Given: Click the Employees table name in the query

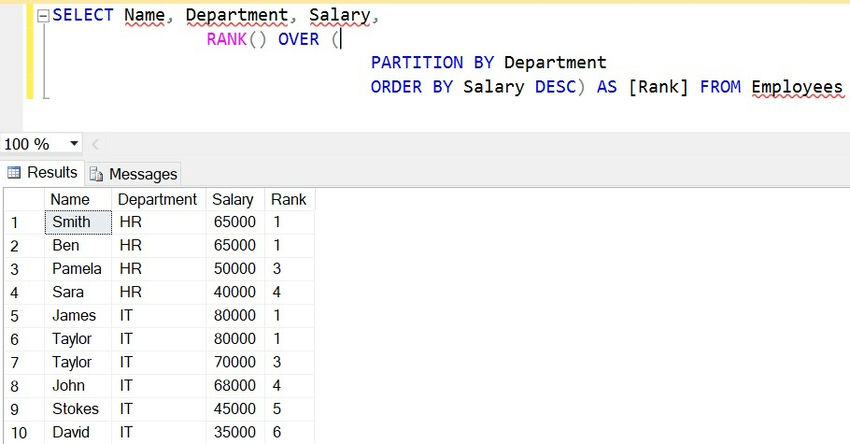Looking at the screenshot, I should coord(797,87).
